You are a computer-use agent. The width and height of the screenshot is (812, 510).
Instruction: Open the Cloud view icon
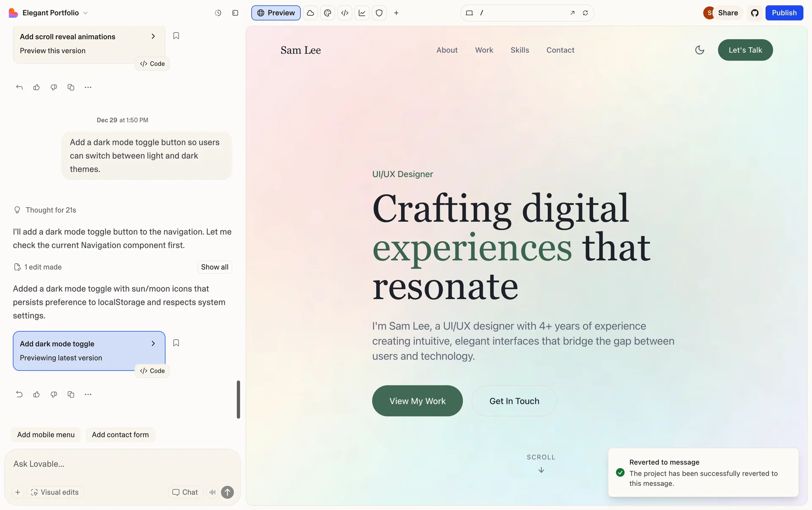(310, 13)
